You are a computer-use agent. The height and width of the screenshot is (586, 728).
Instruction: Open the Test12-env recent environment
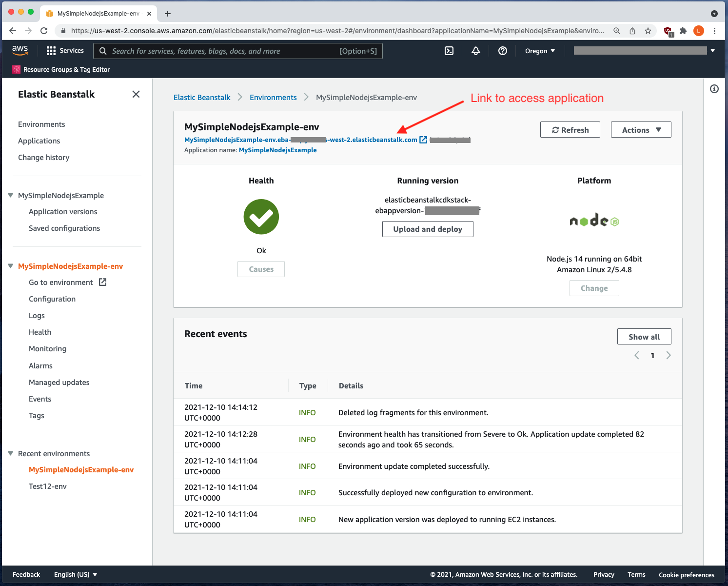tap(48, 486)
